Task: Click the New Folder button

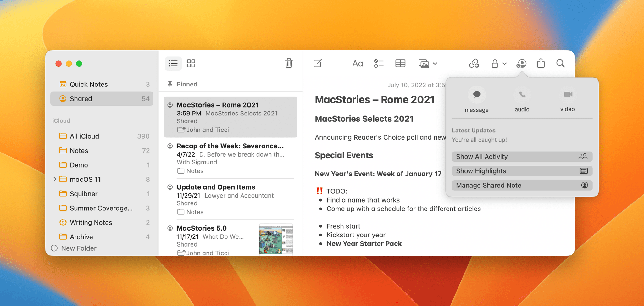Action: point(74,248)
